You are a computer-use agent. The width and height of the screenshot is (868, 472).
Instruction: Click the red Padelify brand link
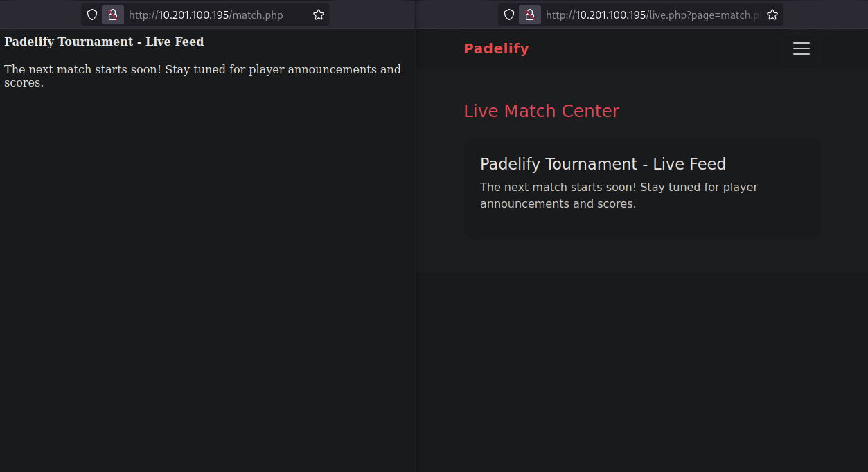496,48
